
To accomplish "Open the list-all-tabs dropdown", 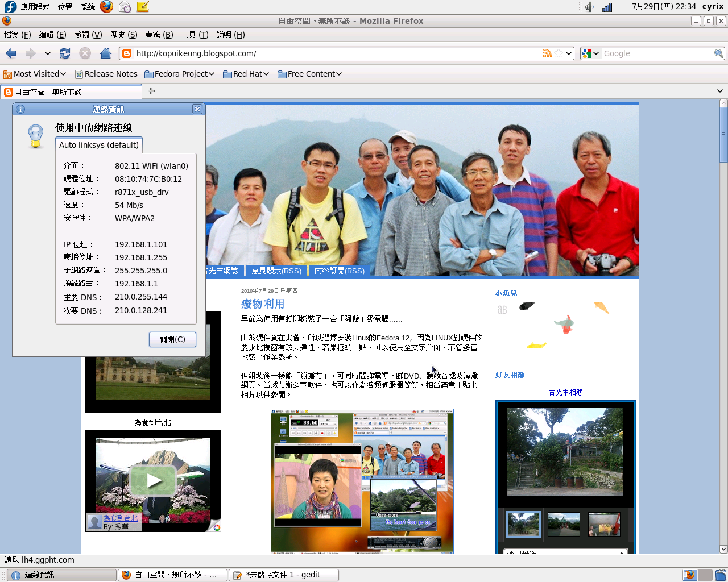I will tap(719, 91).
